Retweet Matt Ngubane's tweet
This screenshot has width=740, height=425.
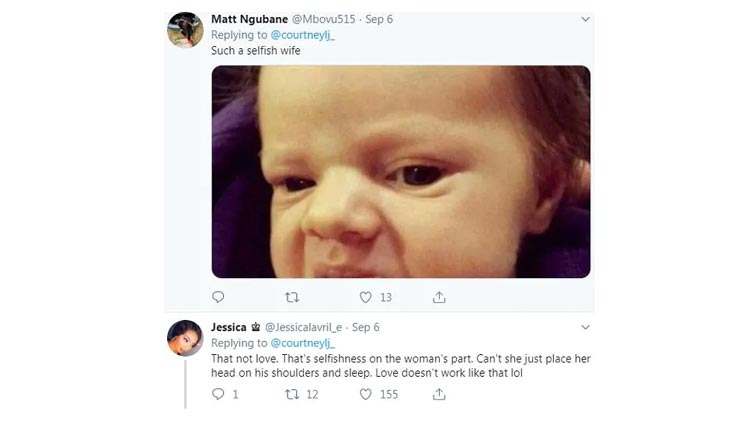(x=292, y=297)
